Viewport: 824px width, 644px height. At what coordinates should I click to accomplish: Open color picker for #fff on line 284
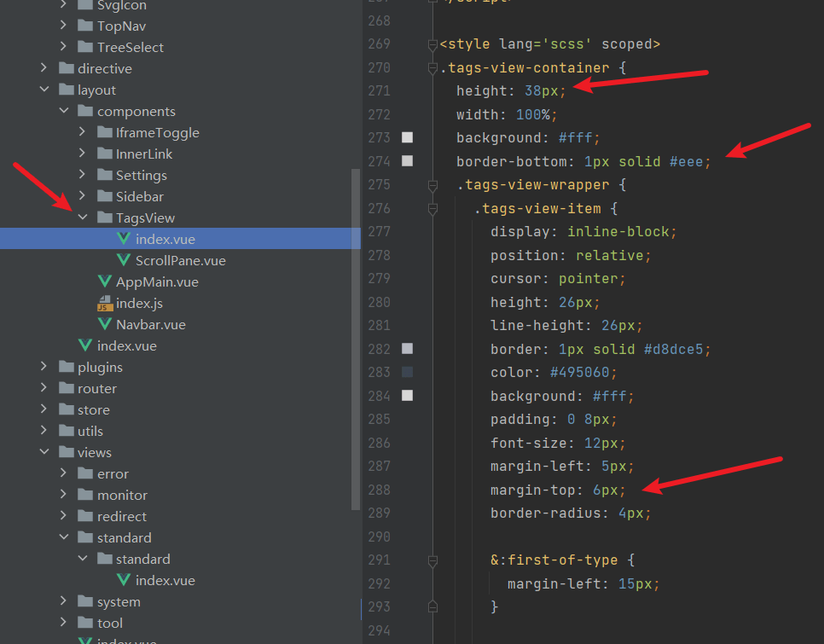(407, 396)
